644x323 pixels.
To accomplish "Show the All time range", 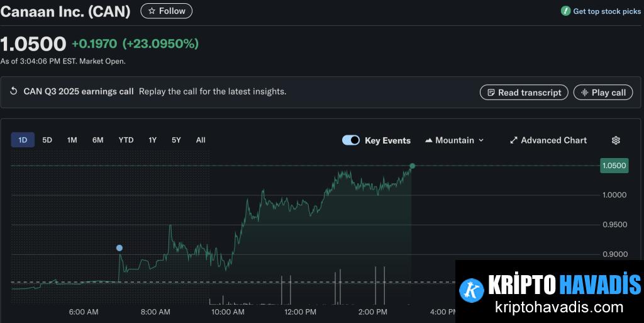I will [x=201, y=140].
